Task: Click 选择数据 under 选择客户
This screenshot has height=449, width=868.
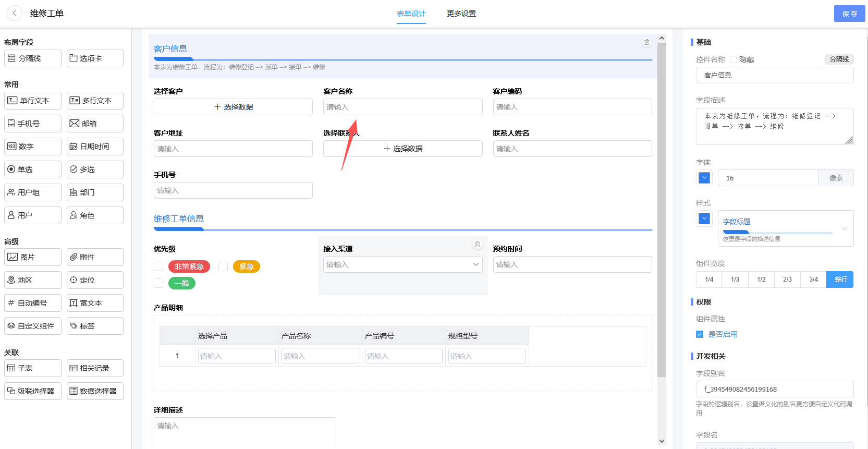Action: pos(233,107)
